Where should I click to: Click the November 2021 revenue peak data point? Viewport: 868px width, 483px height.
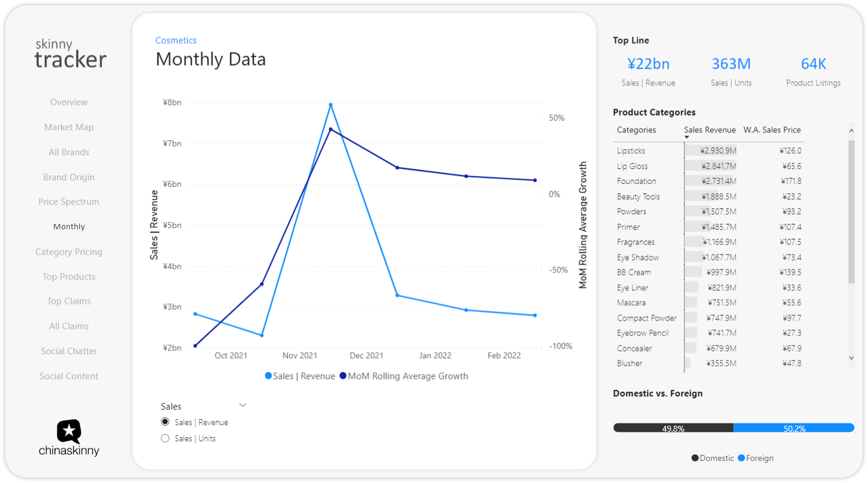click(x=330, y=105)
